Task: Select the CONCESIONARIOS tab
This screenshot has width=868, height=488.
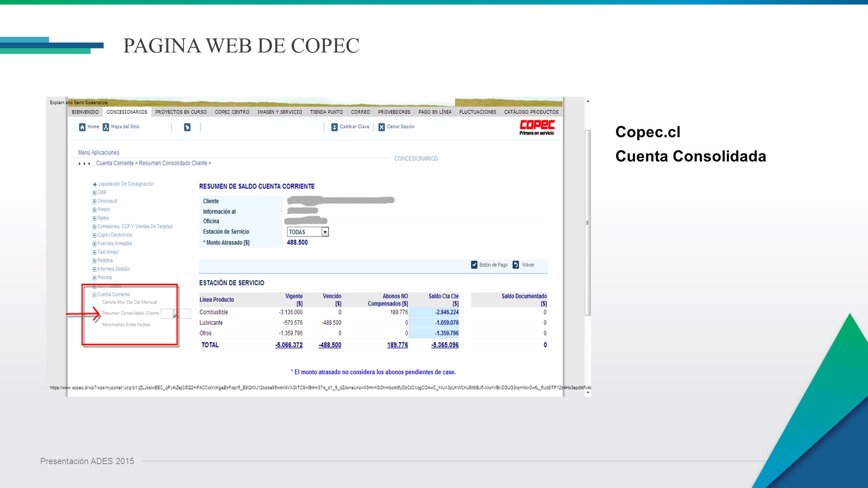Action: pos(127,112)
